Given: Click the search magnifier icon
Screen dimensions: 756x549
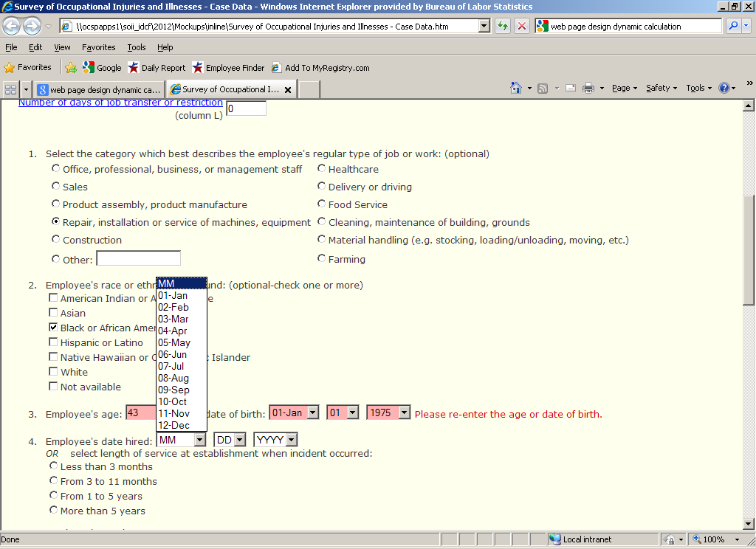Looking at the screenshot, I should [x=733, y=26].
